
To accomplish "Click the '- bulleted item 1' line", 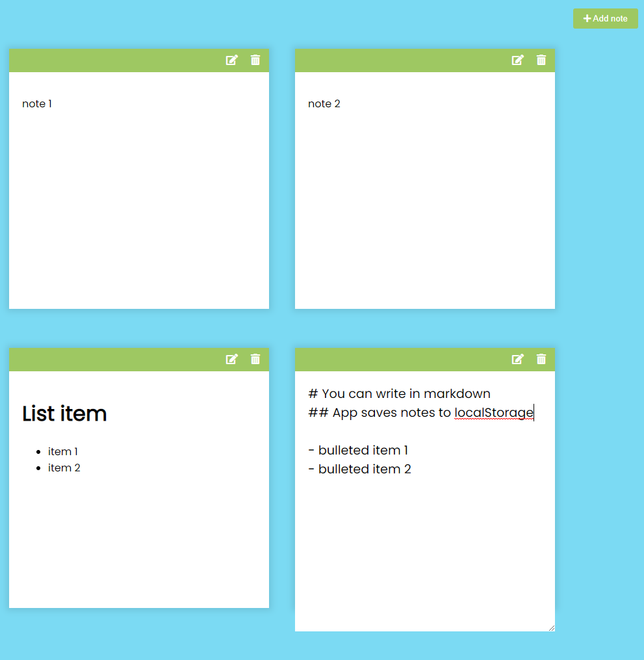I will pyautogui.click(x=358, y=451).
